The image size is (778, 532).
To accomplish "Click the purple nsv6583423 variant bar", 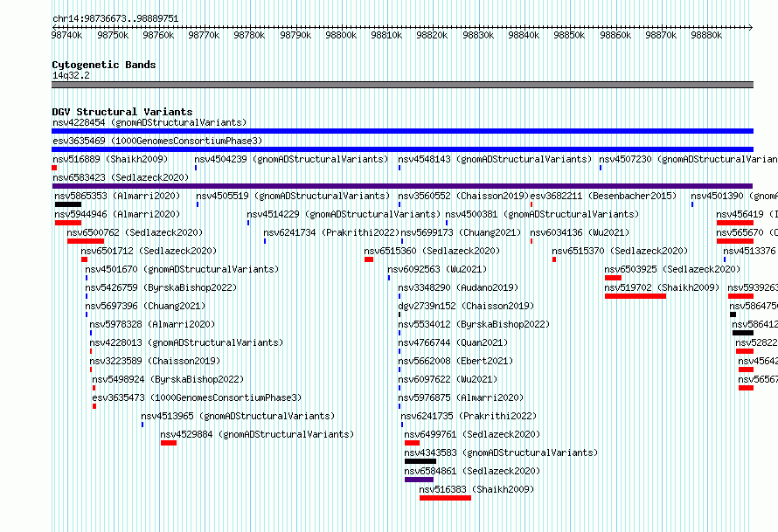I will tap(402, 186).
